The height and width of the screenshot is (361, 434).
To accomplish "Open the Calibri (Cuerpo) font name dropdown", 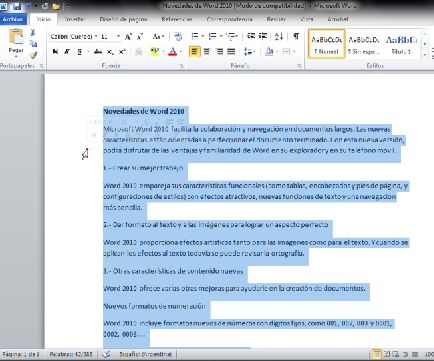I will point(96,36).
